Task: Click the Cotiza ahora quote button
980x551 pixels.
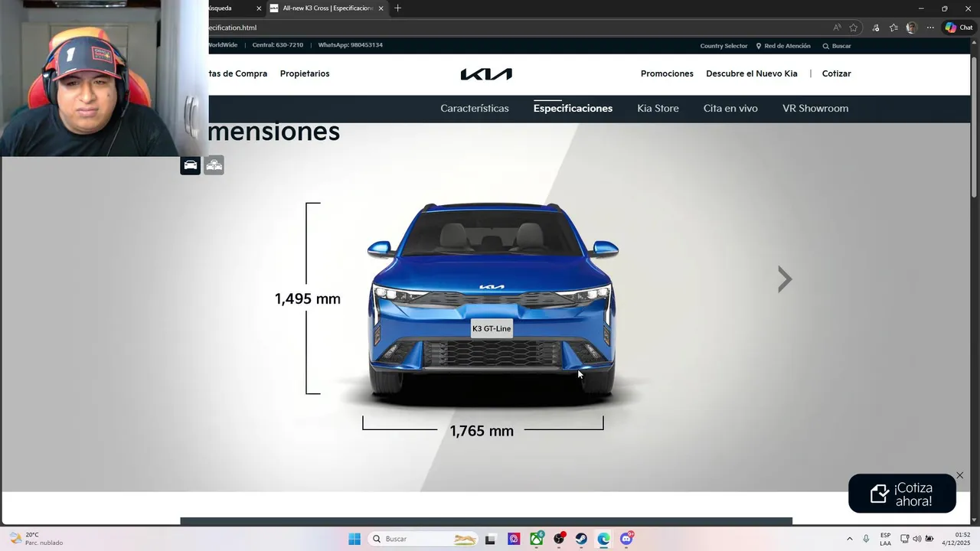Action: click(x=902, y=494)
